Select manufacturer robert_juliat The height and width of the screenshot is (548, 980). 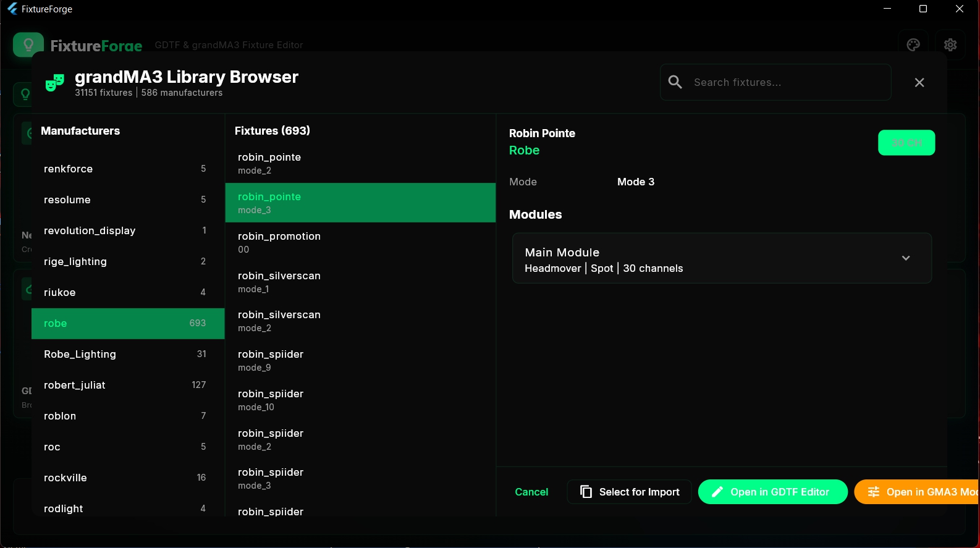[x=128, y=385]
